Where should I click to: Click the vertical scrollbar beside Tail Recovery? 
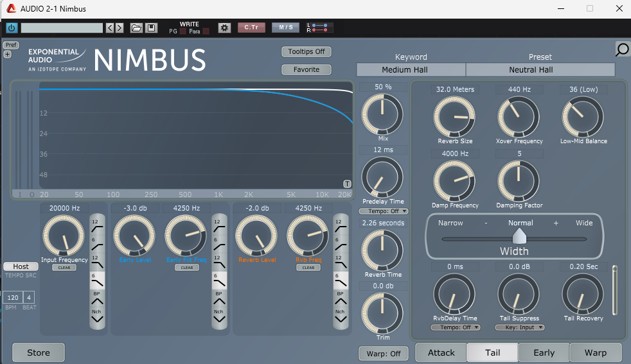click(x=614, y=290)
